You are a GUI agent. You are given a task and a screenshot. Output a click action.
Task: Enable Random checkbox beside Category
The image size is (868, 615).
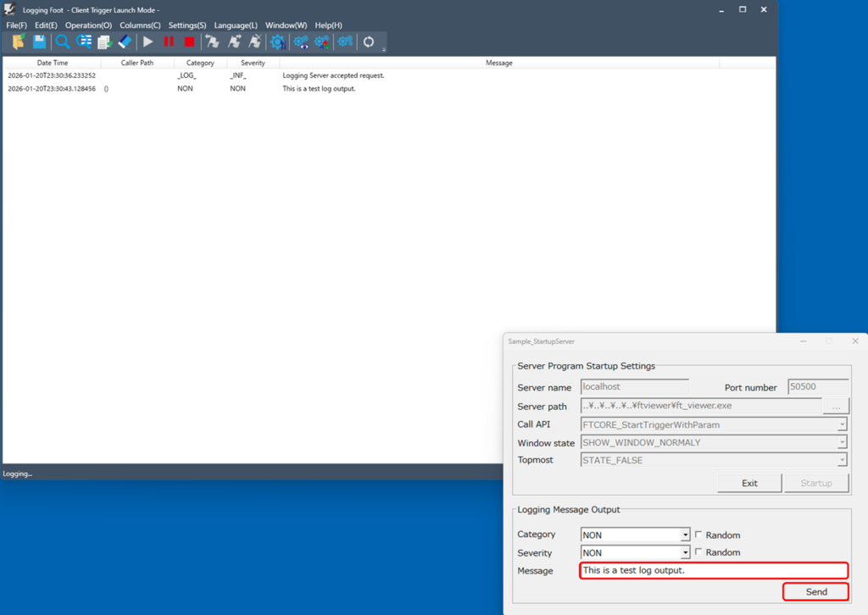coord(698,535)
